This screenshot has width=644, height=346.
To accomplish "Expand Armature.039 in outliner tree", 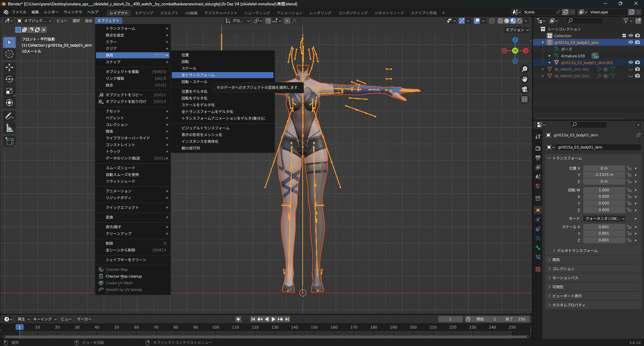I will [550, 56].
